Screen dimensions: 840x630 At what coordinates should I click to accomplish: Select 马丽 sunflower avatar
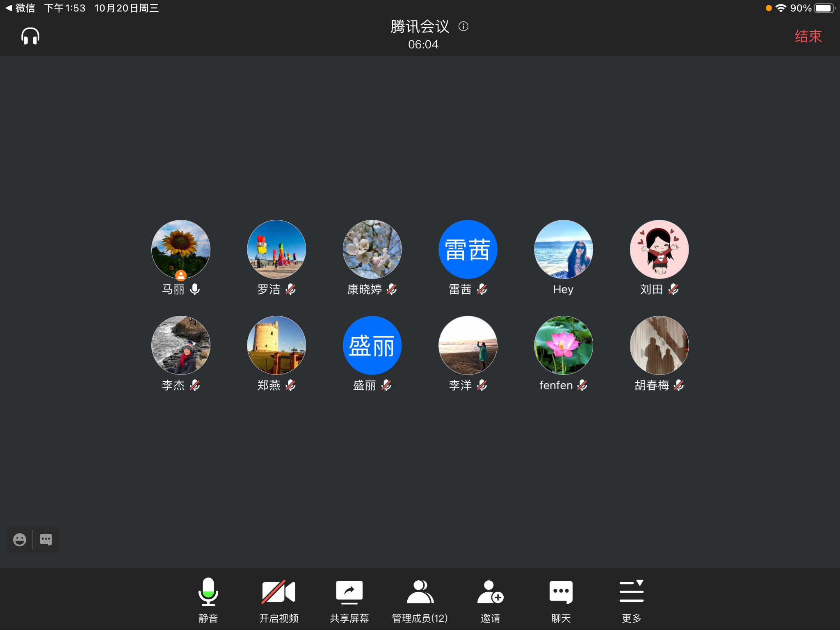pyautogui.click(x=180, y=249)
